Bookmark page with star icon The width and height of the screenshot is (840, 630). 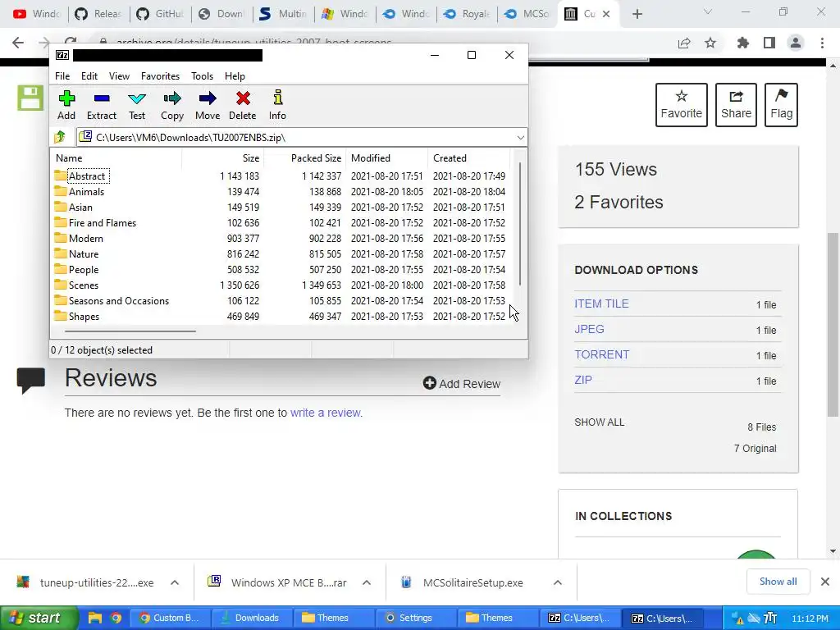point(710,43)
